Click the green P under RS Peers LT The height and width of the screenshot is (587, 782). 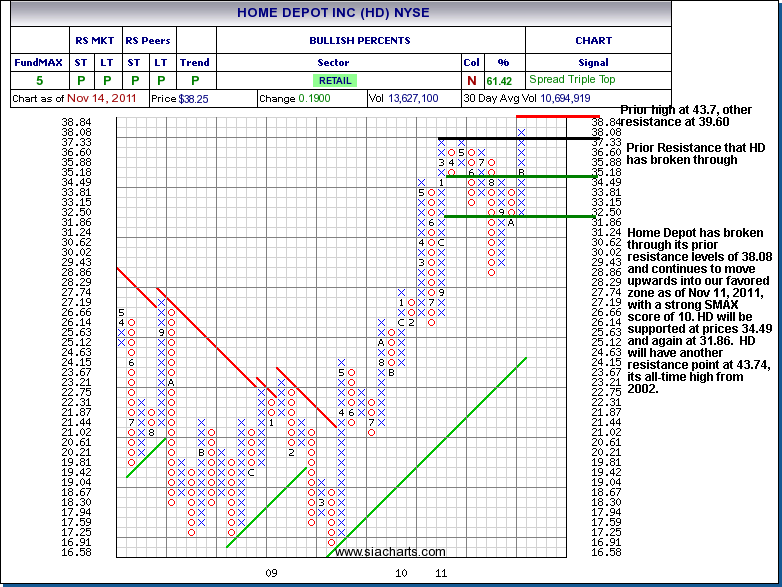click(x=160, y=80)
